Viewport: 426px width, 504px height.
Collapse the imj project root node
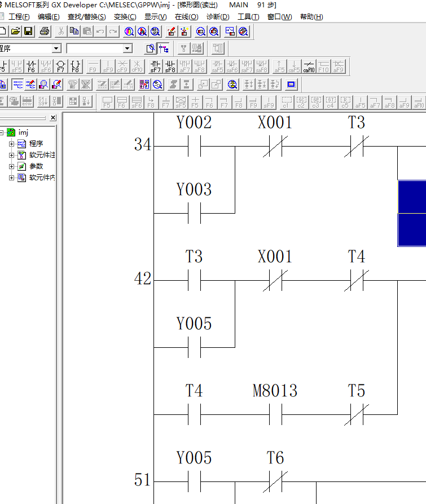click(2, 132)
